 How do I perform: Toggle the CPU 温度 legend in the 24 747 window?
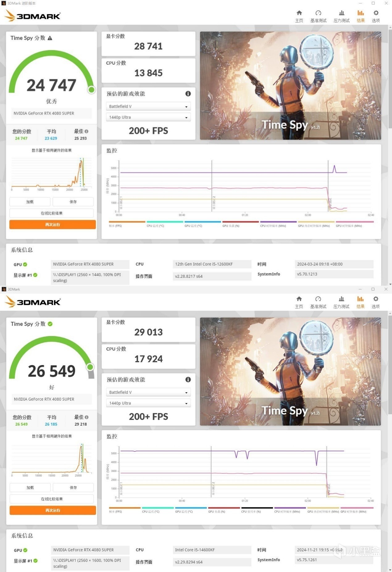click(x=165, y=224)
